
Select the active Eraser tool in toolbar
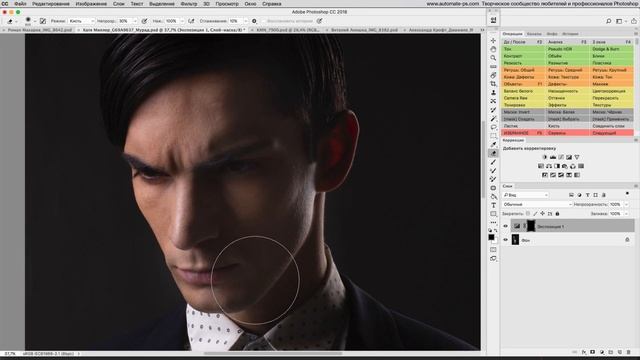tap(493, 153)
